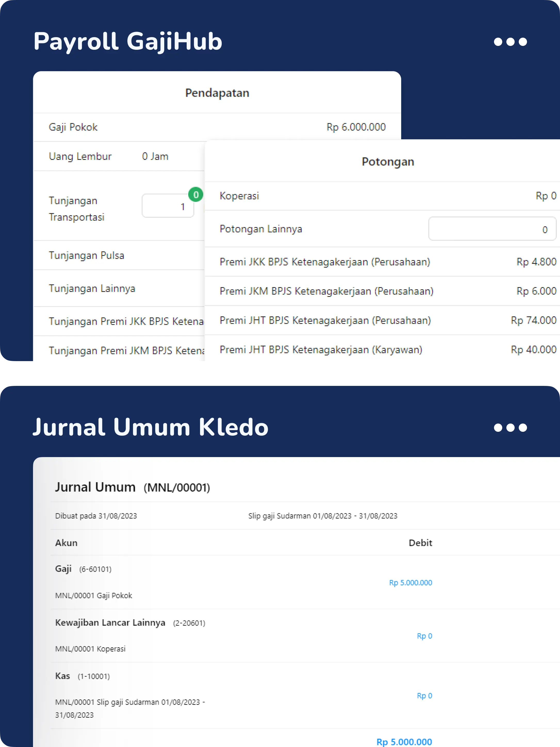Click the Gaji Pokok row label

[73, 127]
